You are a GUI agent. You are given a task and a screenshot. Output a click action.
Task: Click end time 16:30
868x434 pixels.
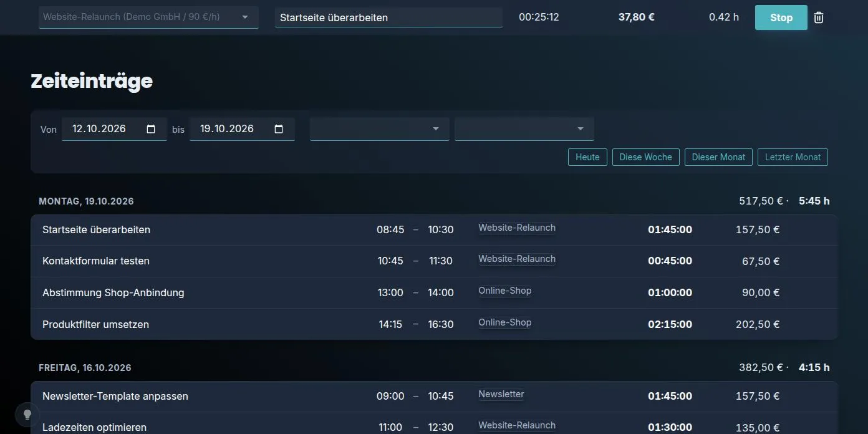click(441, 324)
